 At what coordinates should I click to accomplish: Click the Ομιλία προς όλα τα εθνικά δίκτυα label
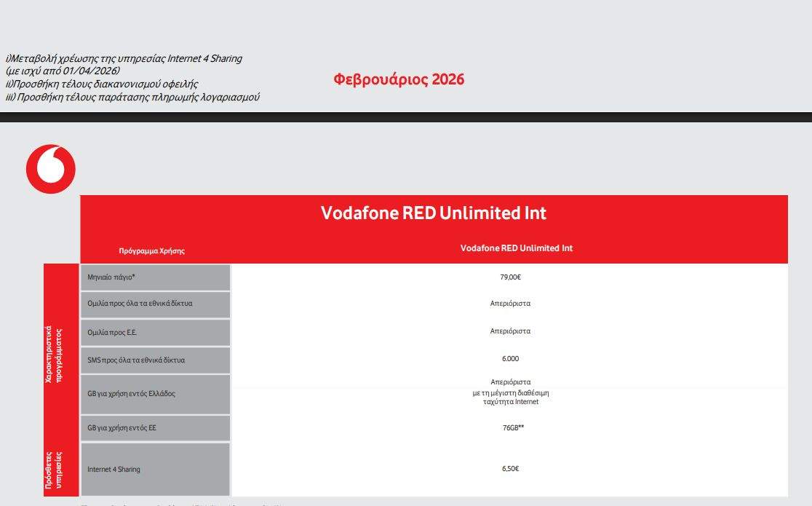pyautogui.click(x=140, y=304)
